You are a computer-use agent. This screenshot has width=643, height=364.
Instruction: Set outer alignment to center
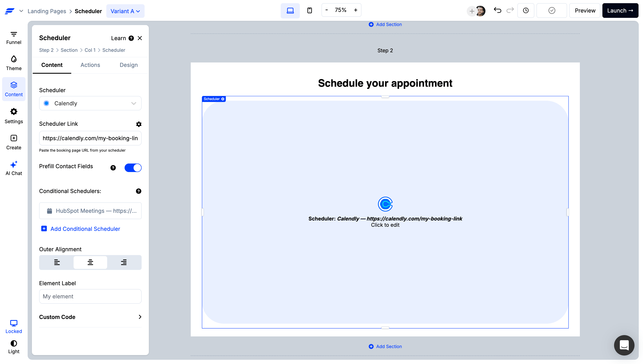click(90, 262)
